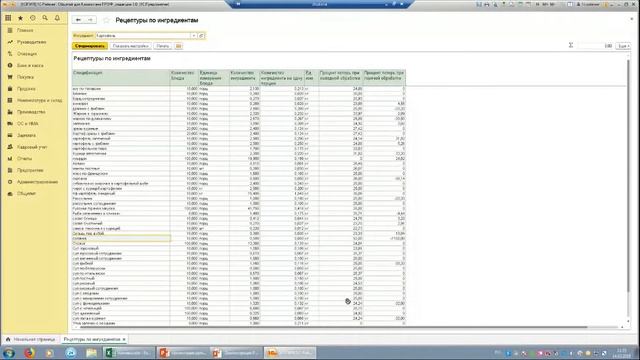Click the sum value field showing 0,00
This screenshot has width=640, height=360.
(594, 46)
